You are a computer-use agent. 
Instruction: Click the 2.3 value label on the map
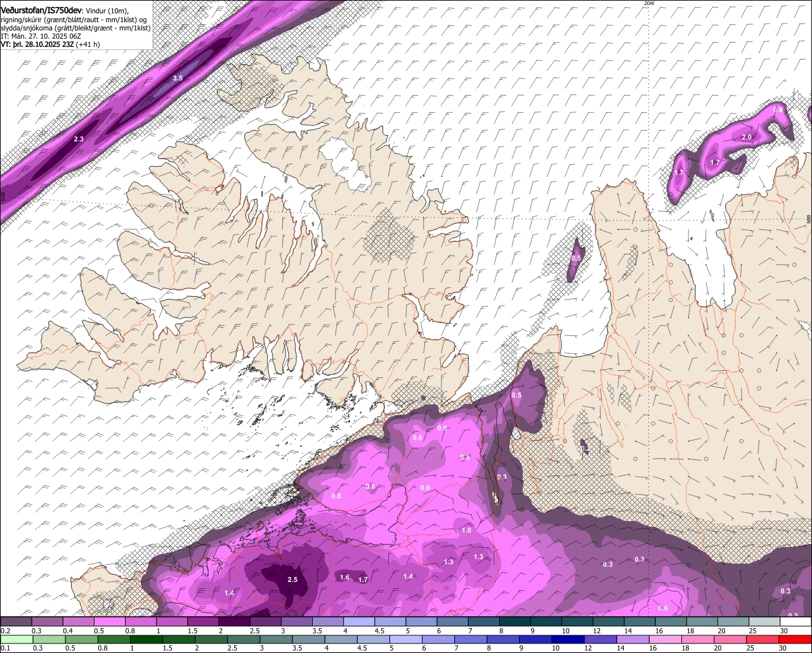(x=79, y=139)
